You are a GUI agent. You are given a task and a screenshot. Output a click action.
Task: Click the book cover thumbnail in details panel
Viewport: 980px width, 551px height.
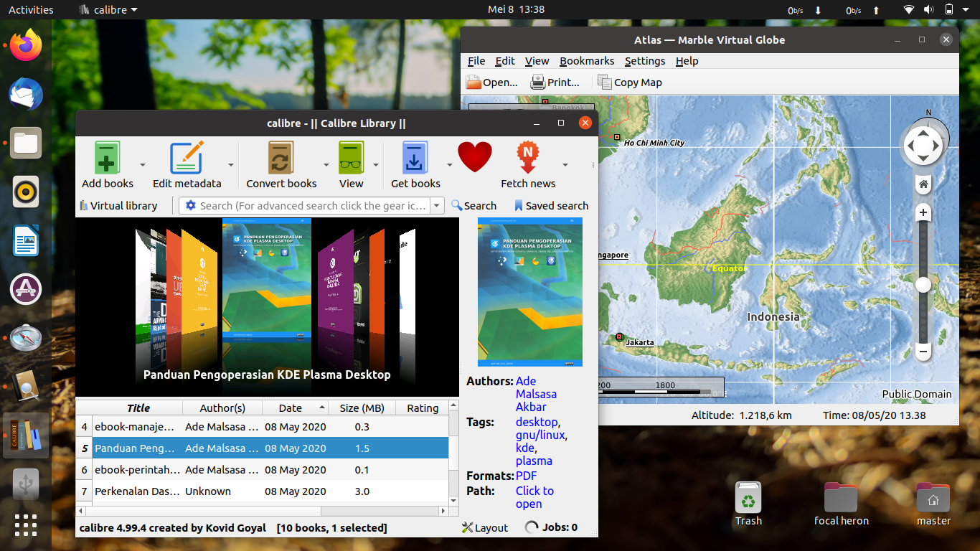coord(530,292)
